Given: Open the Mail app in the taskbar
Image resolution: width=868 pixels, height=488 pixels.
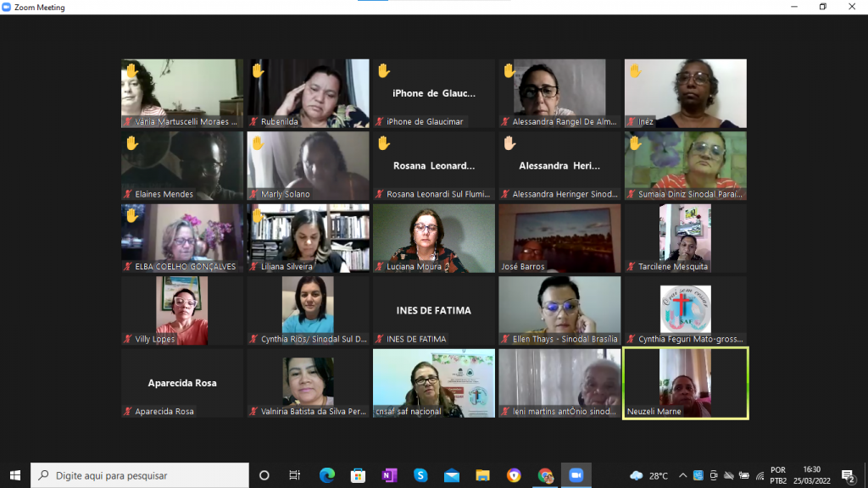Looking at the screenshot, I should (451, 475).
